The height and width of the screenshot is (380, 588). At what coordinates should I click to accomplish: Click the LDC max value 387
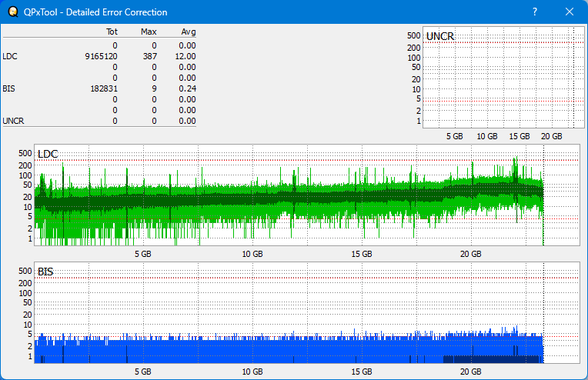(150, 56)
